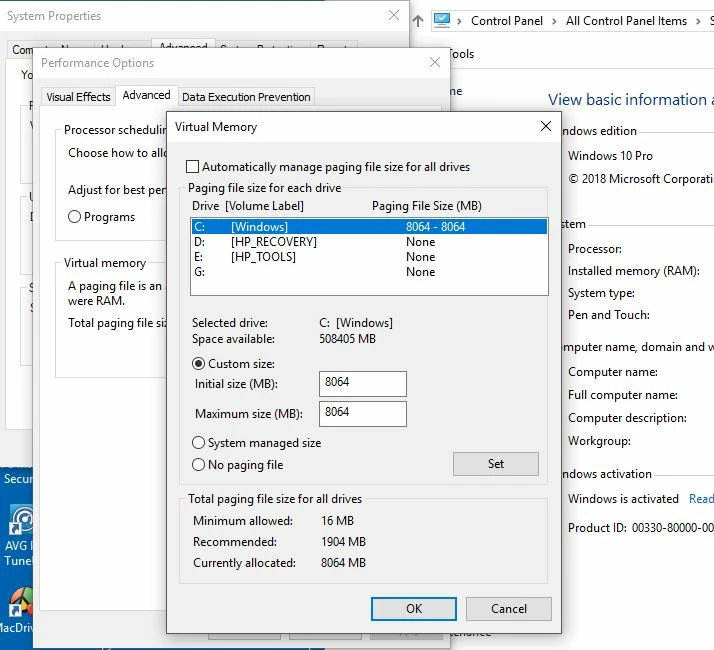Click the Recommended 1904 MB value
The height and width of the screenshot is (650, 714).
[x=343, y=542]
